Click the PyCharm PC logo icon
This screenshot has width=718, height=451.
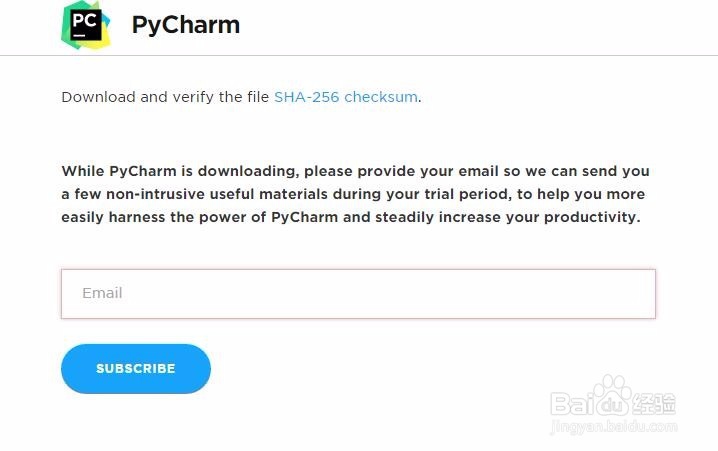(x=86, y=25)
